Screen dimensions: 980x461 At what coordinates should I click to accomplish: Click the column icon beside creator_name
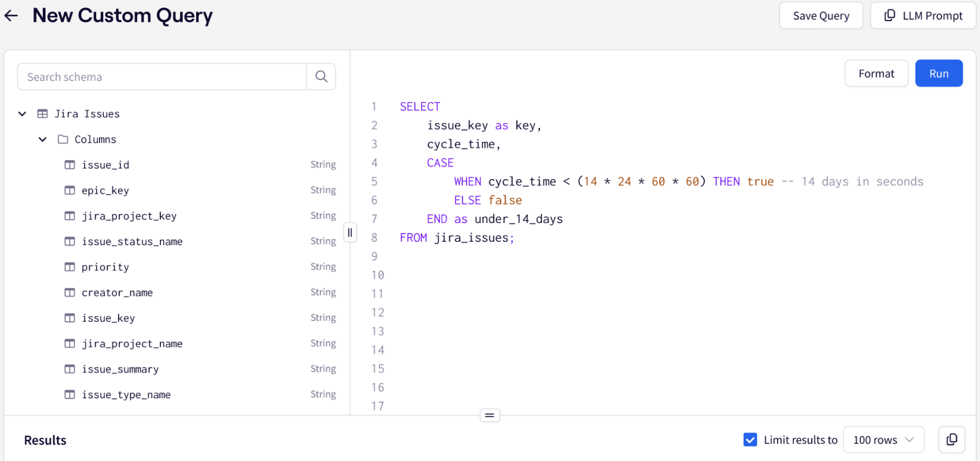click(70, 292)
